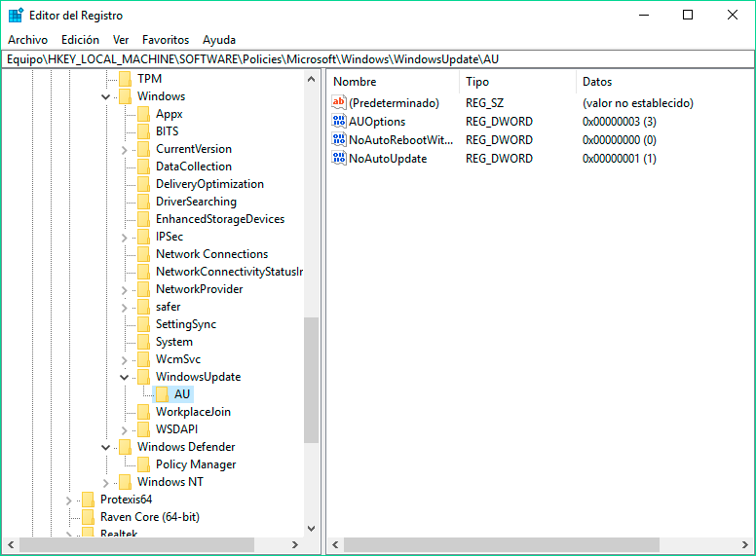Click the Registry Editor app icon in title bar

[x=16, y=16]
